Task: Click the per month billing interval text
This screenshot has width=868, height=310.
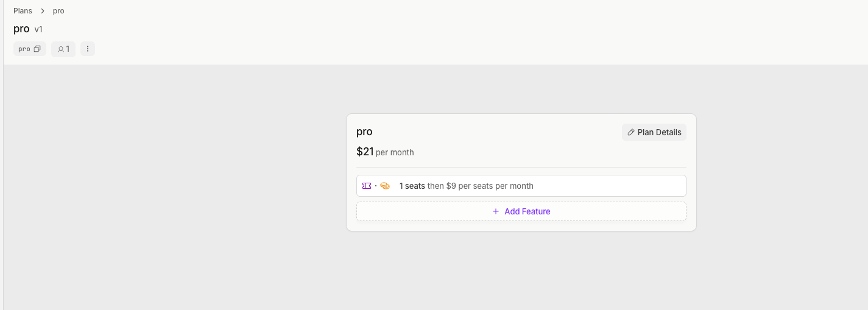Action: pyautogui.click(x=395, y=152)
